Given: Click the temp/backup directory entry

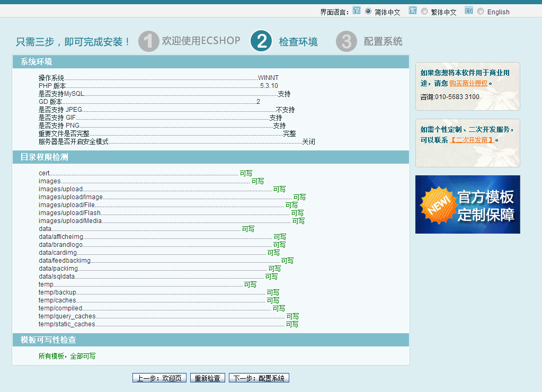Looking at the screenshot, I should [57, 292].
